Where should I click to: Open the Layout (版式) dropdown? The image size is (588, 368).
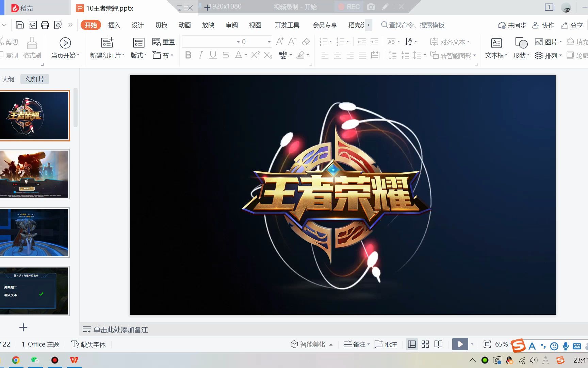point(138,56)
